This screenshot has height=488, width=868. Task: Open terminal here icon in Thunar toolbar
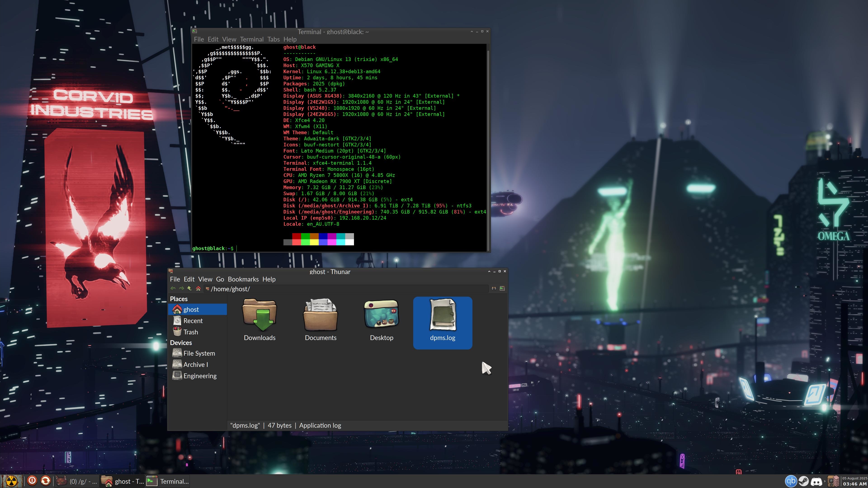tap(502, 289)
